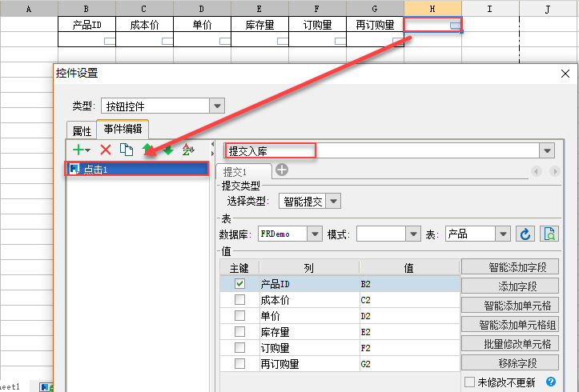Open the 模式 dropdown
The width and height of the screenshot is (579, 392).
[413, 234]
